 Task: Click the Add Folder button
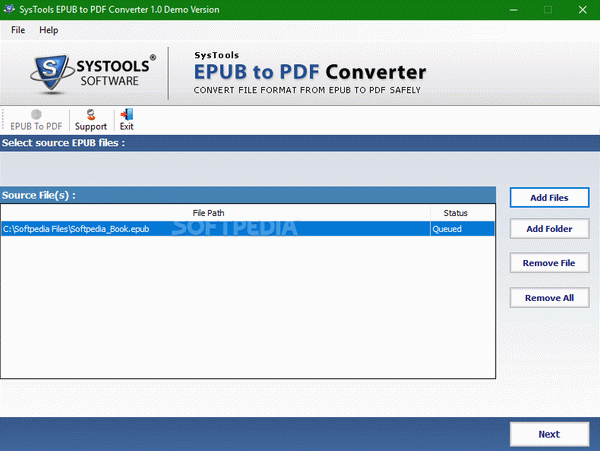(x=549, y=229)
